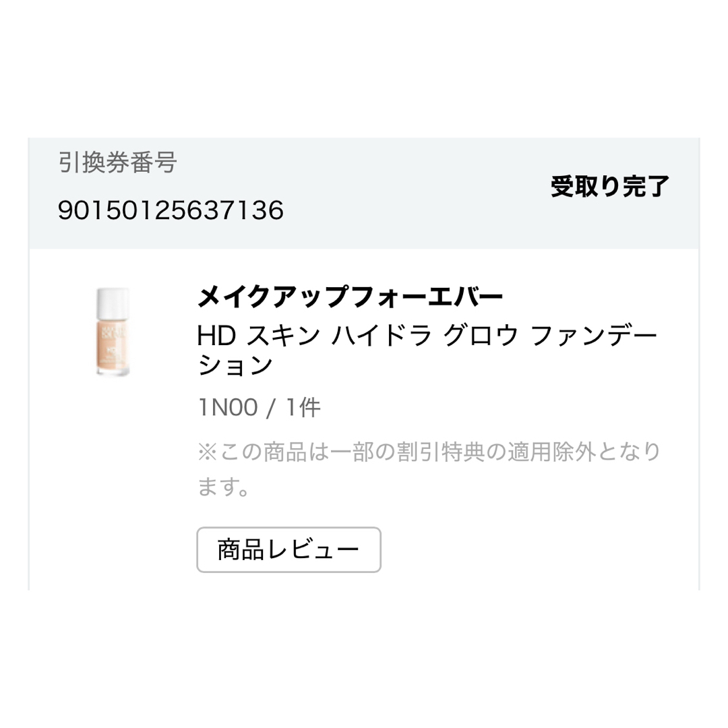The width and height of the screenshot is (728, 728).
Task: Select the HD スキン ハイドラ グロウ product title
Action: [x=427, y=350]
